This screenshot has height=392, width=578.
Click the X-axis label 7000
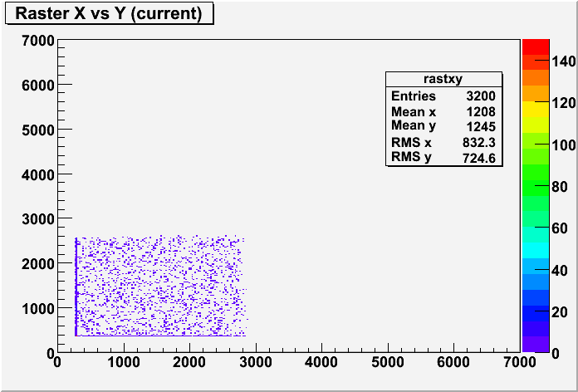(x=519, y=362)
